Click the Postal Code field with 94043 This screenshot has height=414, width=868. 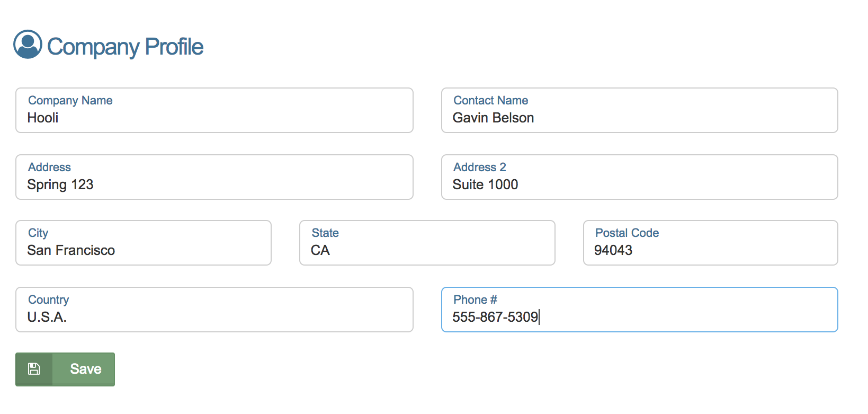tap(710, 250)
